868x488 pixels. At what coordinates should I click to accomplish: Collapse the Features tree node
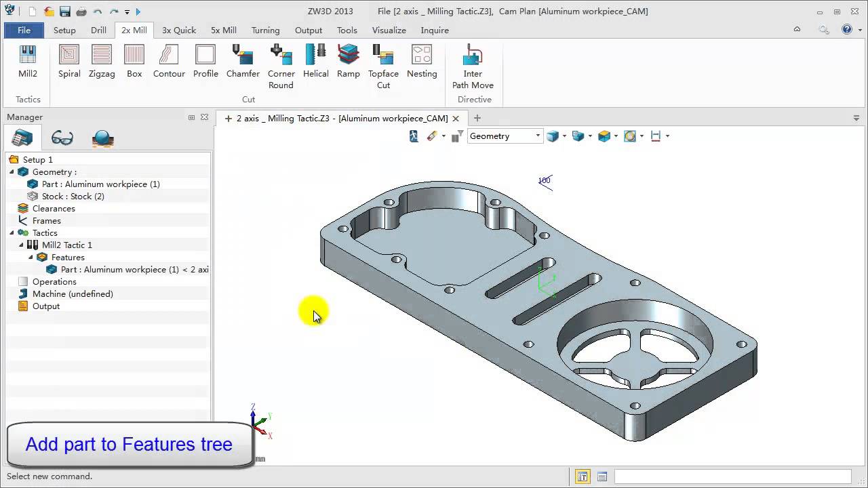pos(31,258)
